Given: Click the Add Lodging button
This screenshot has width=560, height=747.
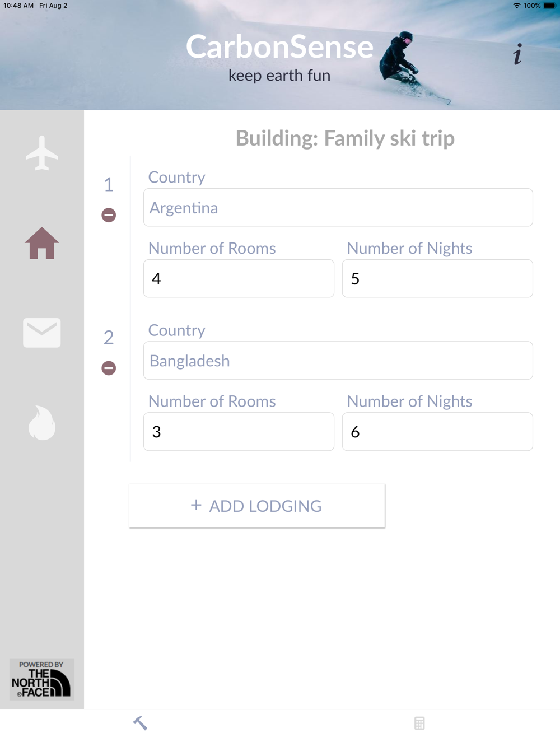Looking at the screenshot, I should 257,506.
